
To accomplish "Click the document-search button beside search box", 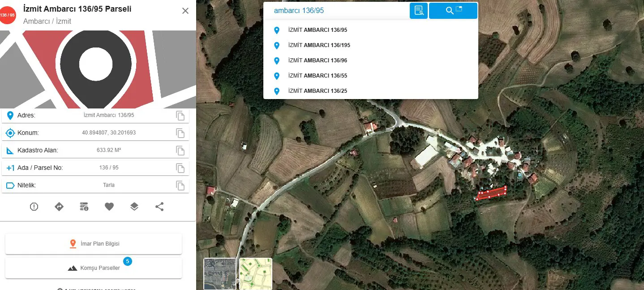I will coord(419,11).
